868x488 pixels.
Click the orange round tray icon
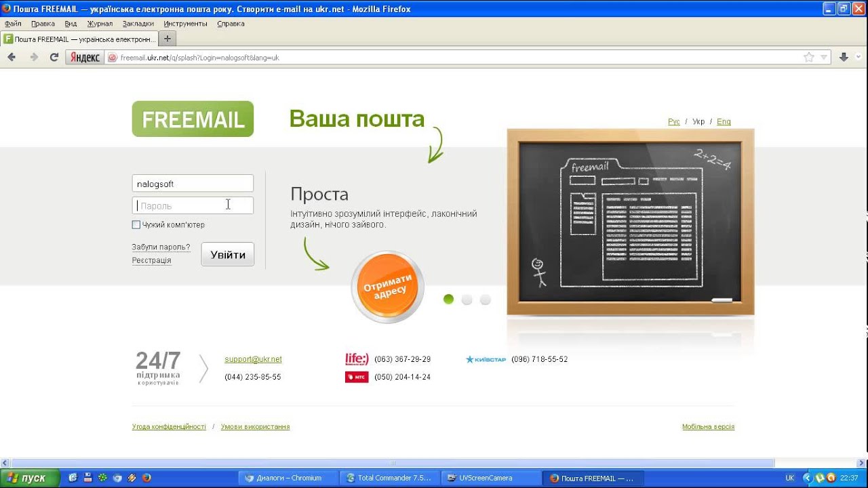pyautogui.click(x=831, y=478)
